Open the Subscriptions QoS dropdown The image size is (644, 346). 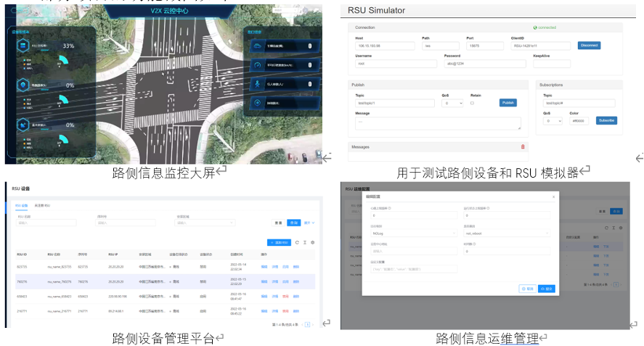[552, 120]
